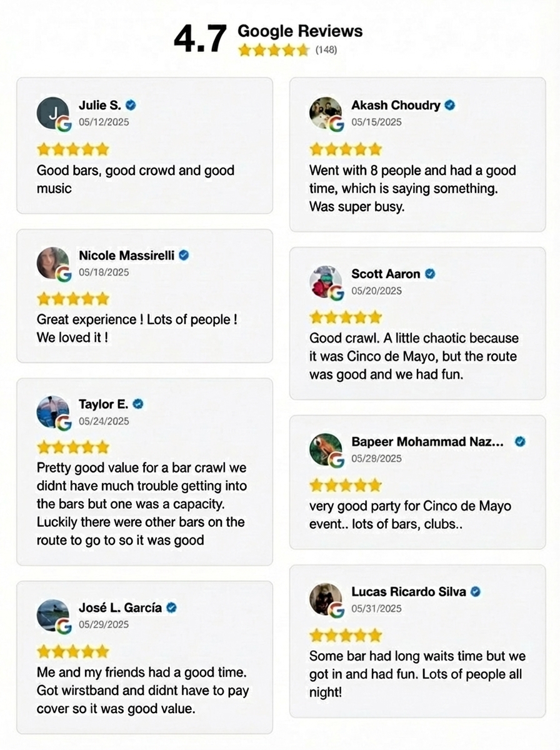Click verified badge next to Julie S.
The image size is (560, 750).
click(131, 105)
